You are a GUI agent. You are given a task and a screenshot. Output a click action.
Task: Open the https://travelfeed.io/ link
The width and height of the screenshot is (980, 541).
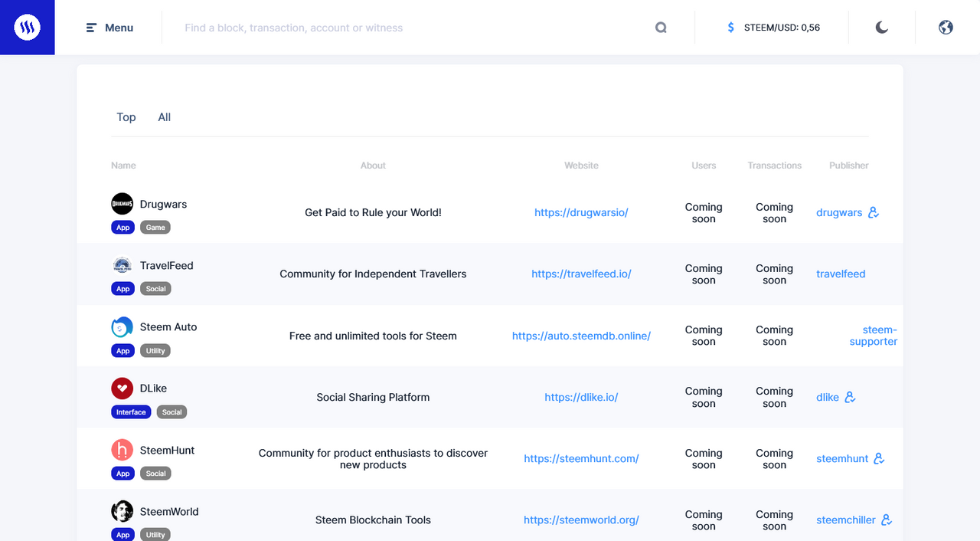tap(581, 274)
